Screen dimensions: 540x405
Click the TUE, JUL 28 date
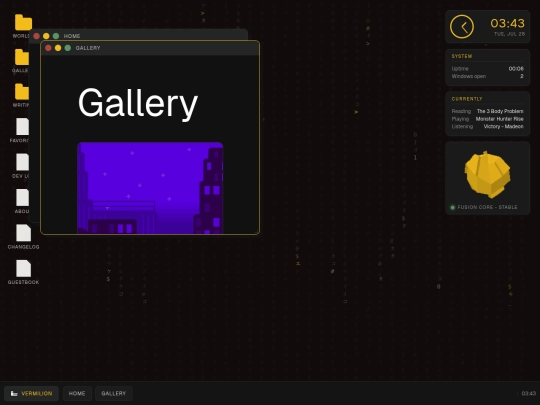click(509, 34)
